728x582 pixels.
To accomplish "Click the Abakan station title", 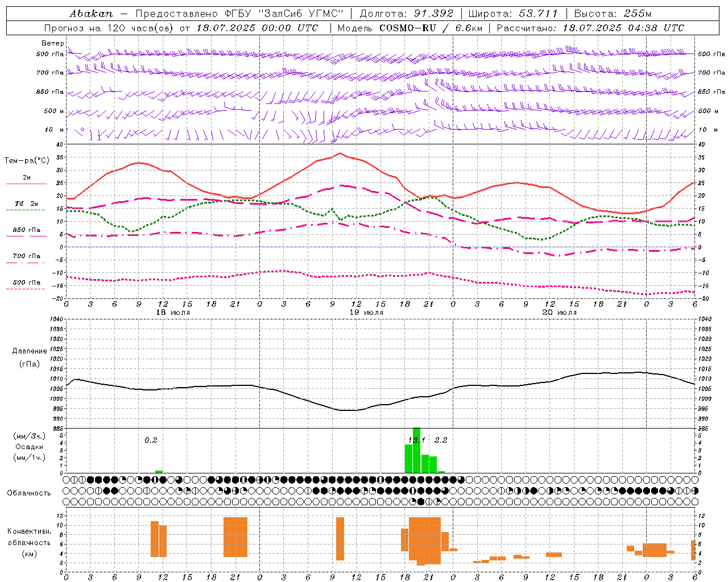I will click(91, 14).
